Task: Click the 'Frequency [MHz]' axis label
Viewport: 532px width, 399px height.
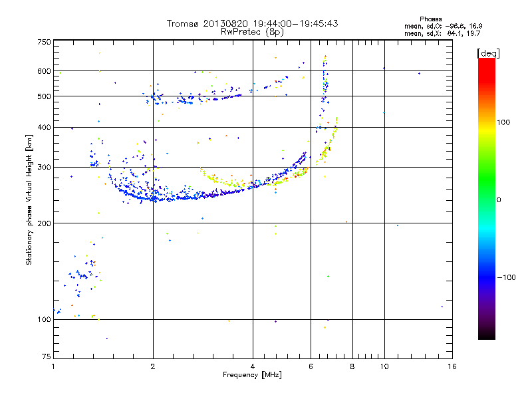Action: (252, 375)
